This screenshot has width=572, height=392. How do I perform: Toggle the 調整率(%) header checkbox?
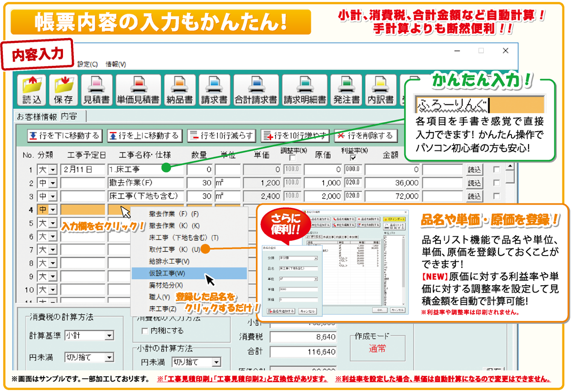tap(293, 158)
